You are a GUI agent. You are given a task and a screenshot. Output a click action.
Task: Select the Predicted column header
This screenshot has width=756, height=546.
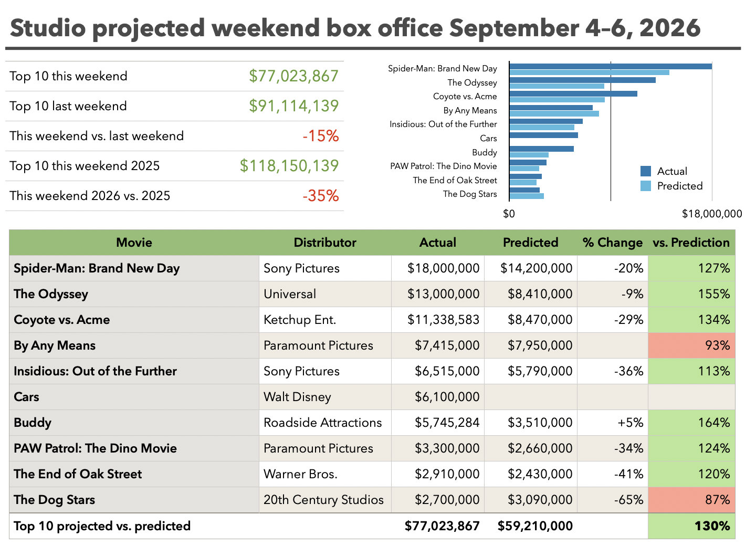click(x=531, y=243)
